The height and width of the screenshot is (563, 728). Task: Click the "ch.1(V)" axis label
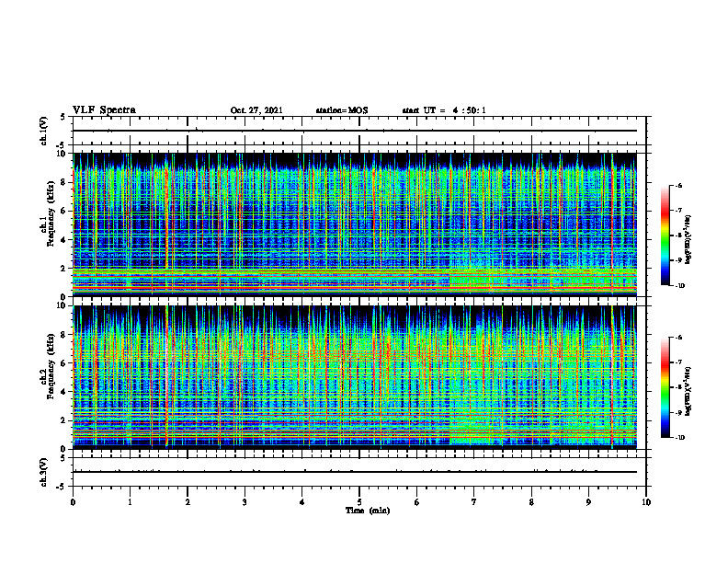[x=44, y=131]
